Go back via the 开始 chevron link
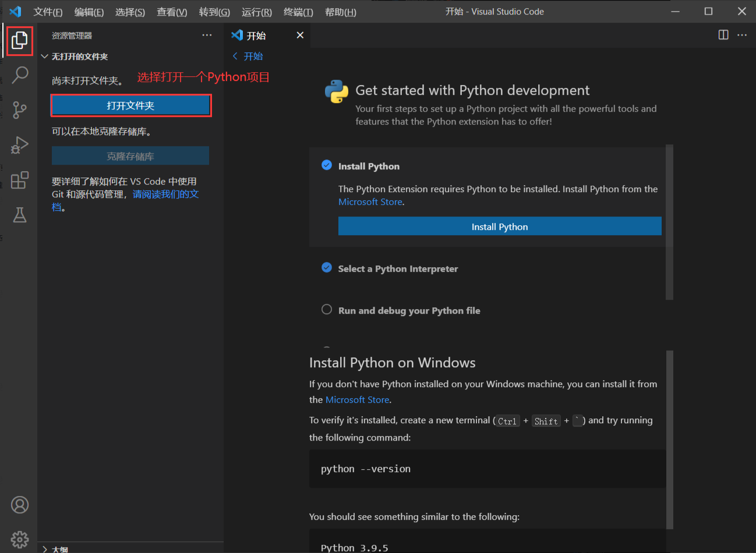The image size is (756, 553). click(248, 56)
